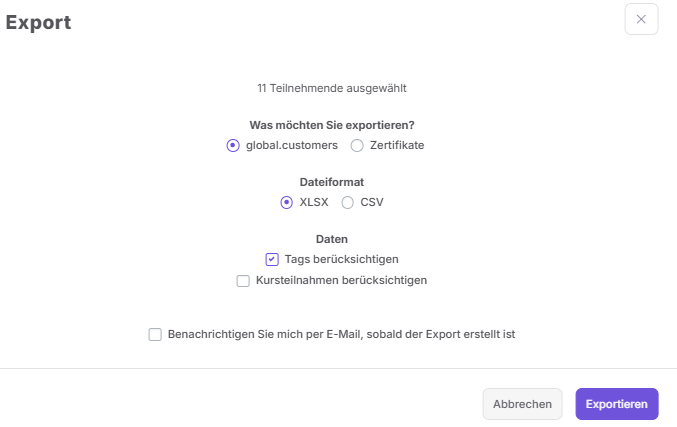Click the CSV option label text
Image resolution: width=677 pixels, height=427 pixels.
point(372,202)
